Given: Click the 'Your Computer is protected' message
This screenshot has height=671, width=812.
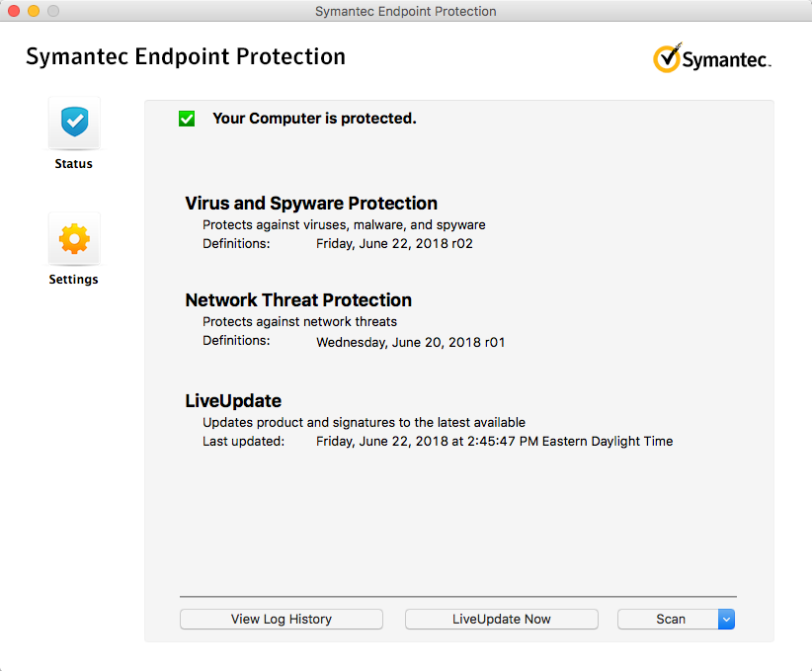Looking at the screenshot, I should (314, 119).
